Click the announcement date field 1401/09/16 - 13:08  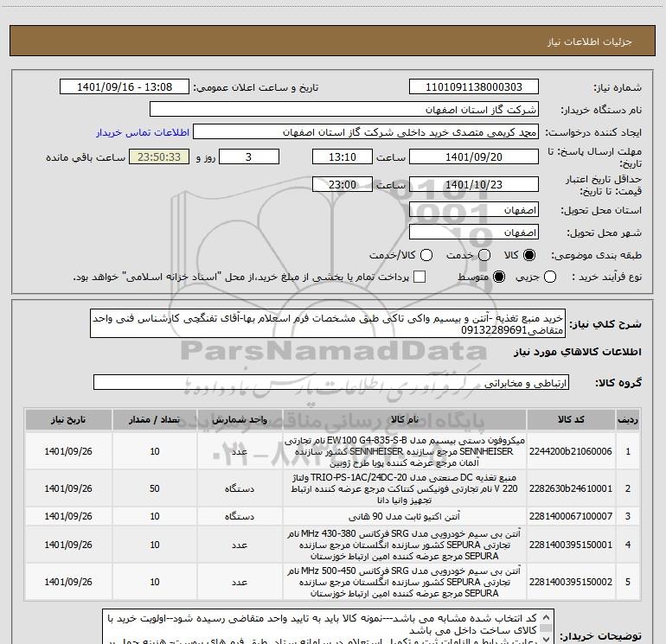pyautogui.click(x=125, y=87)
